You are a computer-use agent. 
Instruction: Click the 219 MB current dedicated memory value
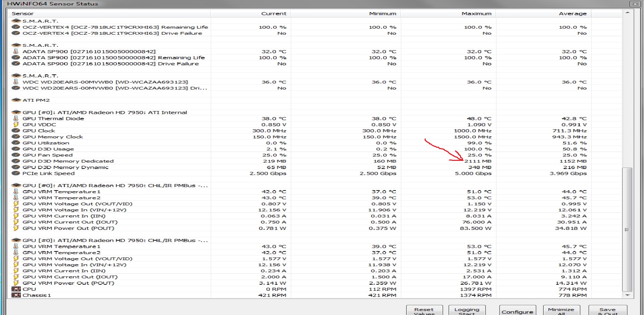pyautogui.click(x=275, y=161)
